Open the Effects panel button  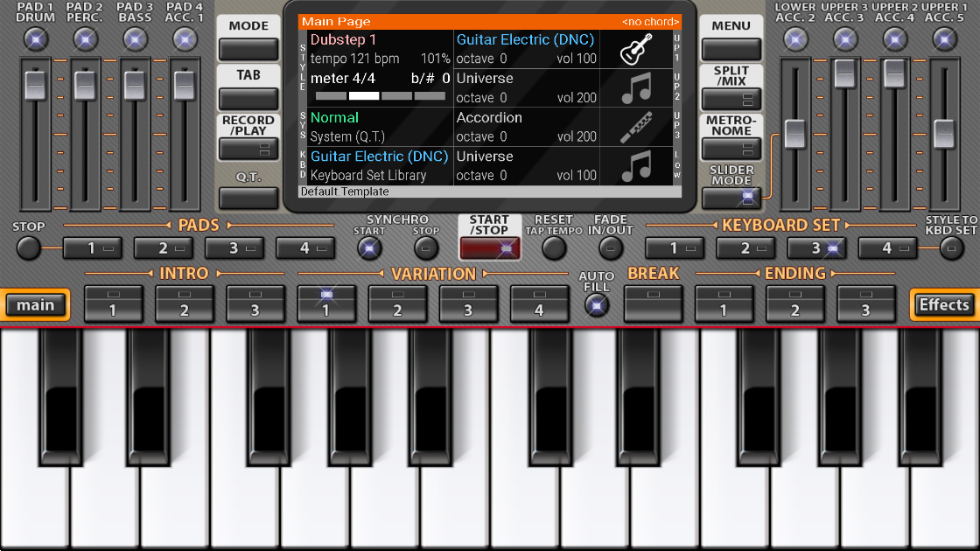coord(943,304)
